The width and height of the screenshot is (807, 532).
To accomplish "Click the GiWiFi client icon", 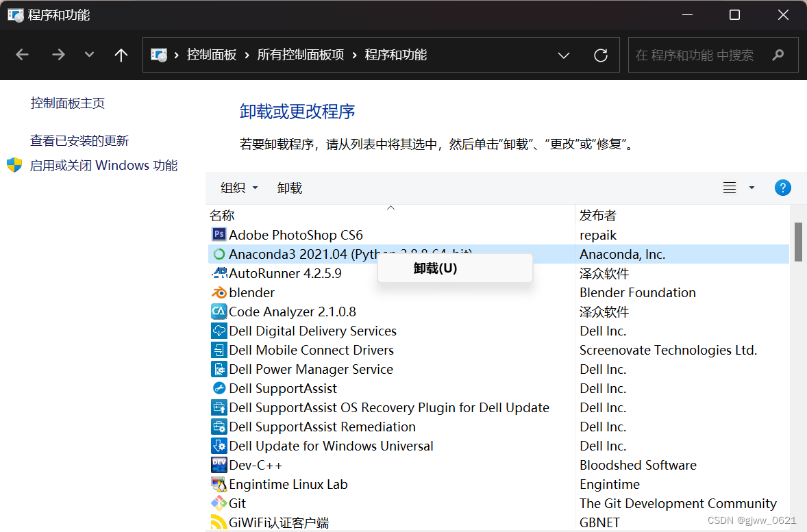I will (219, 522).
